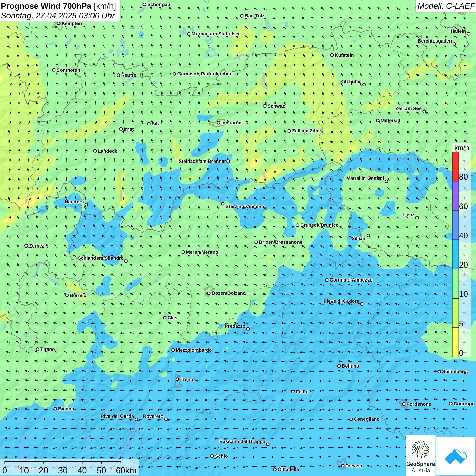The width and height of the screenshot is (476, 476).
Task: Click the Bormio city label
Action: (x=78, y=295)
